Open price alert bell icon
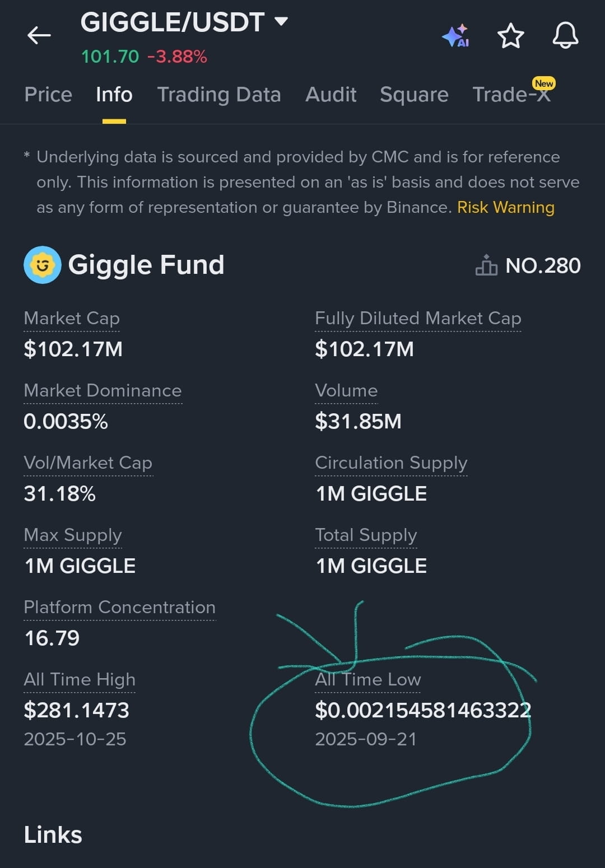The image size is (605, 868). [x=565, y=35]
